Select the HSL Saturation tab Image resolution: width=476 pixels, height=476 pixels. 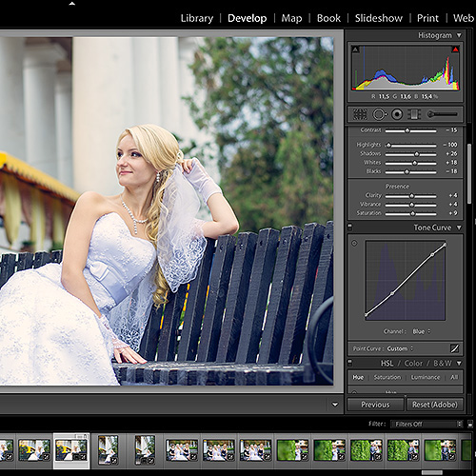click(387, 377)
